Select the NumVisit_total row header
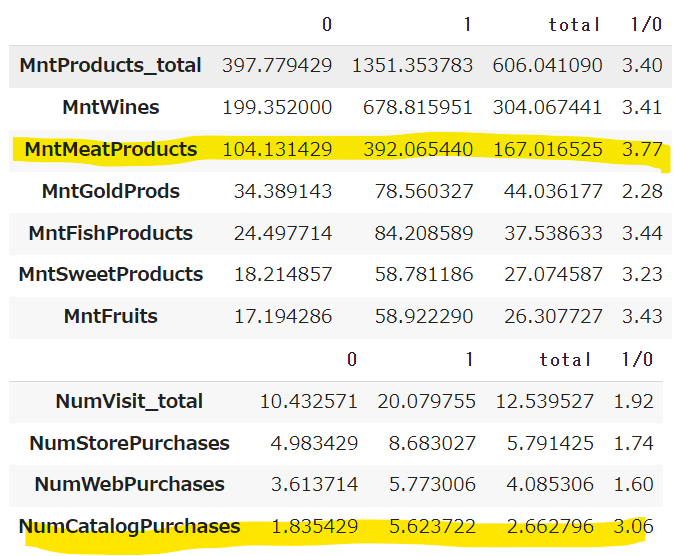674x556 pixels. [129, 401]
